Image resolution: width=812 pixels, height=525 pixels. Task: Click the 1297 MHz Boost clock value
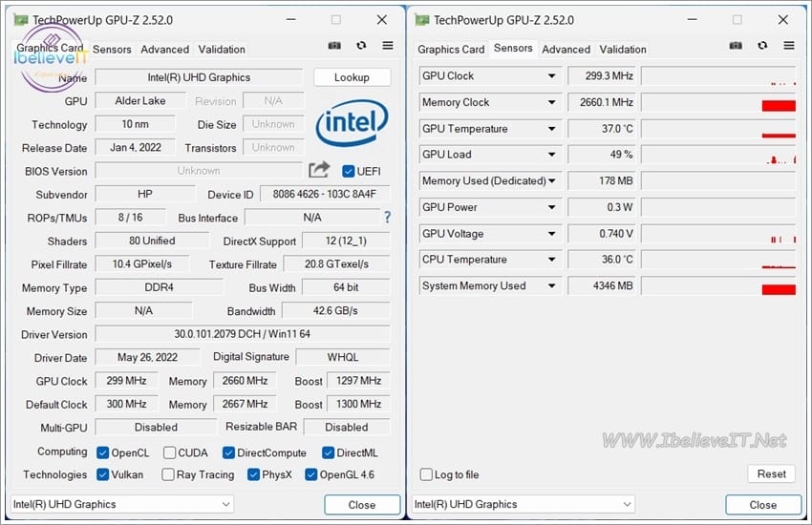pos(358,381)
